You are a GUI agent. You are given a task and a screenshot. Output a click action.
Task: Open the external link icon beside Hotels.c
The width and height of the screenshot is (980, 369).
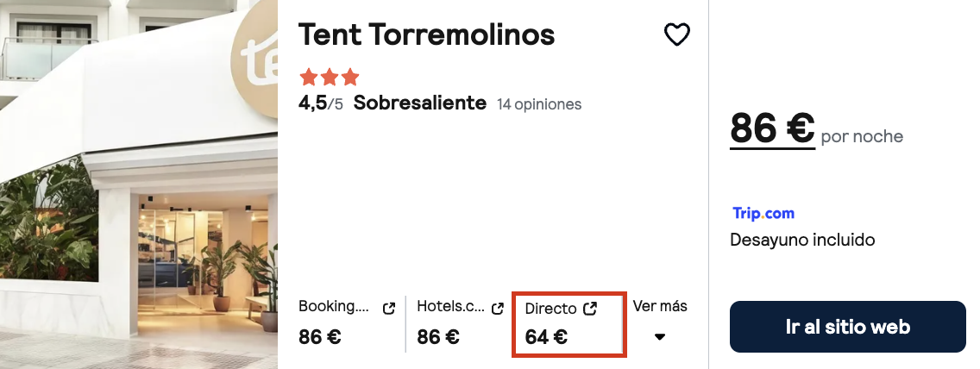tap(498, 309)
